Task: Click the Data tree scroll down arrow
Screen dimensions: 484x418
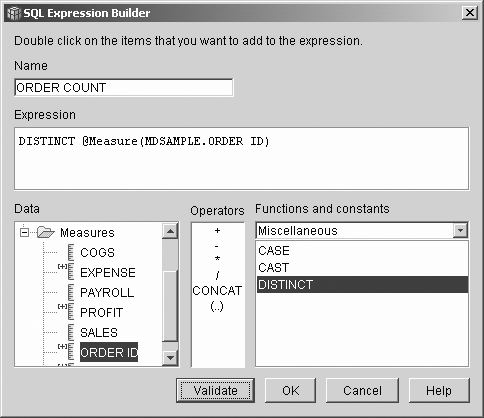Action: (x=170, y=358)
